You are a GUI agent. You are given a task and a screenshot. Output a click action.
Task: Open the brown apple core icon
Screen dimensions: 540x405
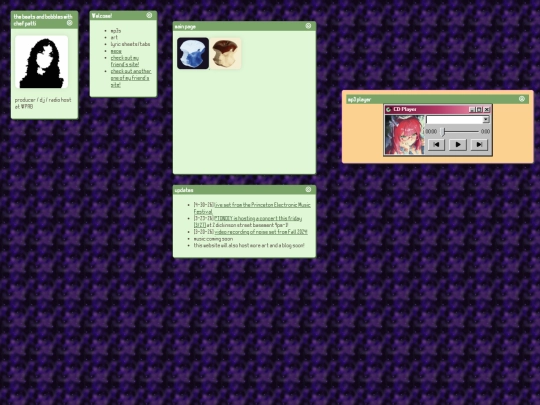point(225,53)
